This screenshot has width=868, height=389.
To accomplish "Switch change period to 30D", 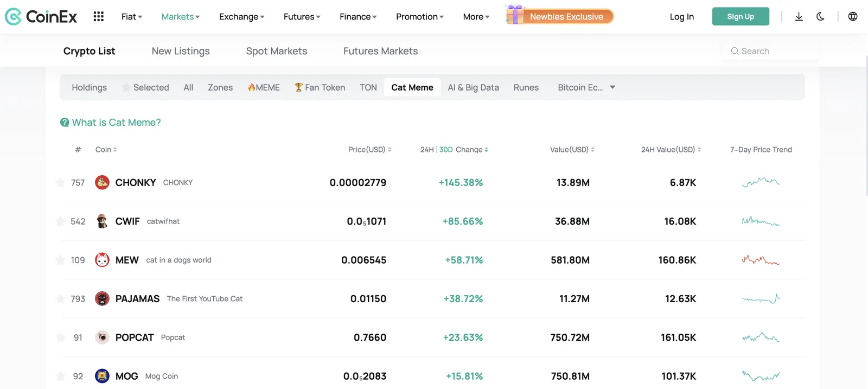I will [446, 150].
